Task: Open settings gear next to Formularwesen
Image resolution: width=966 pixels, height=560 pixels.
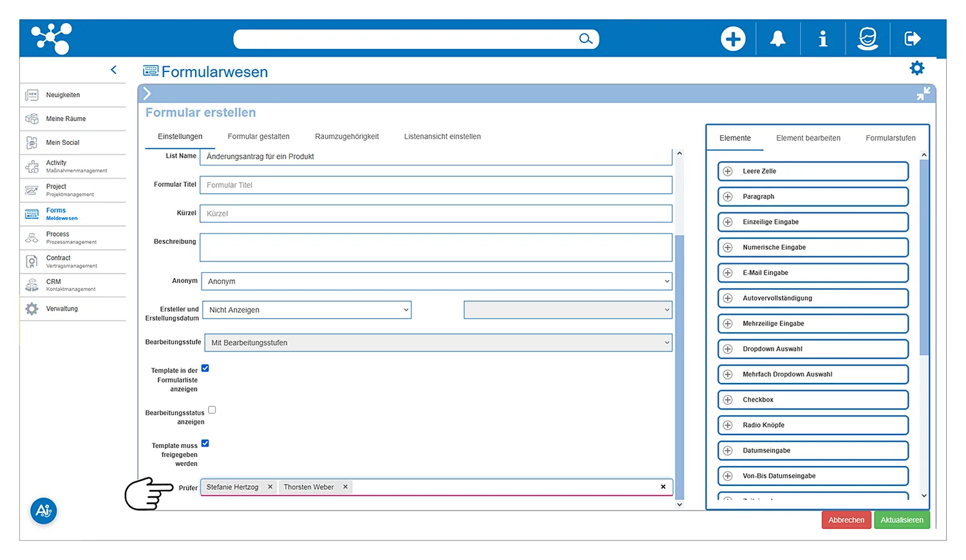Action: (x=916, y=68)
